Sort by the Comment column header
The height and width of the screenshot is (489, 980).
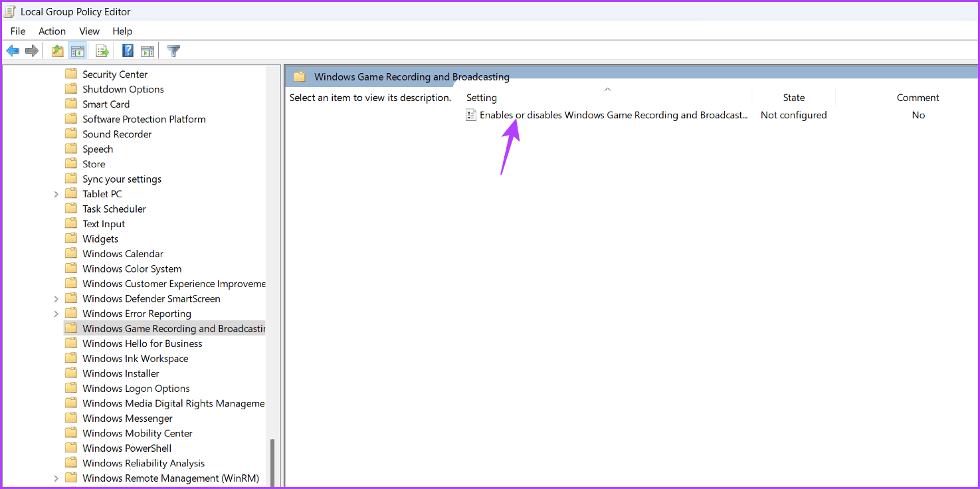pos(918,98)
